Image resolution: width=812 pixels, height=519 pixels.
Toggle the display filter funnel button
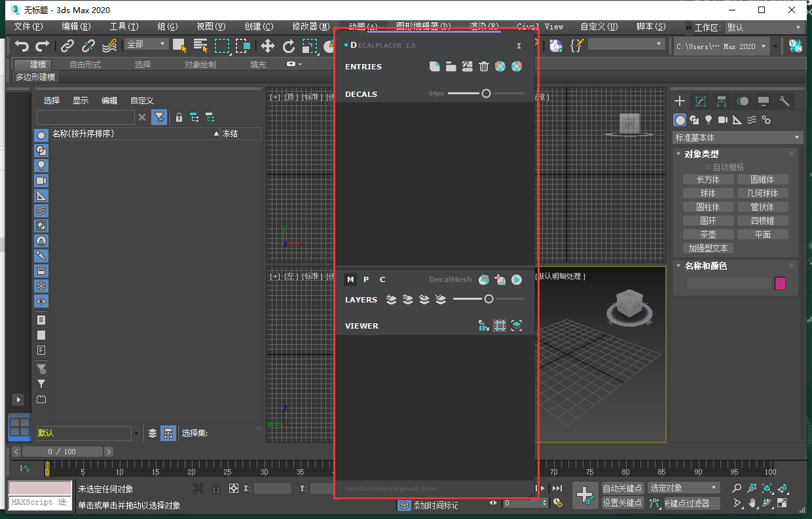(x=158, y=117)
